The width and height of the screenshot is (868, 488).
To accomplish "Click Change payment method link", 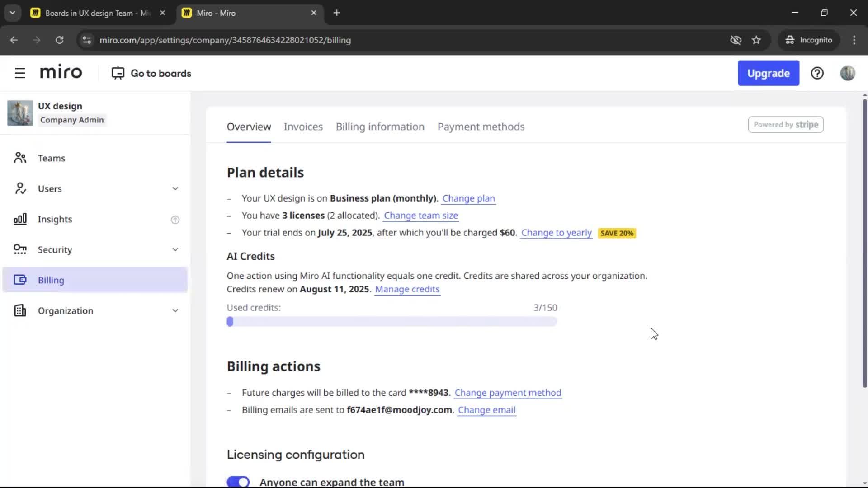I will [x=508, y=393].
